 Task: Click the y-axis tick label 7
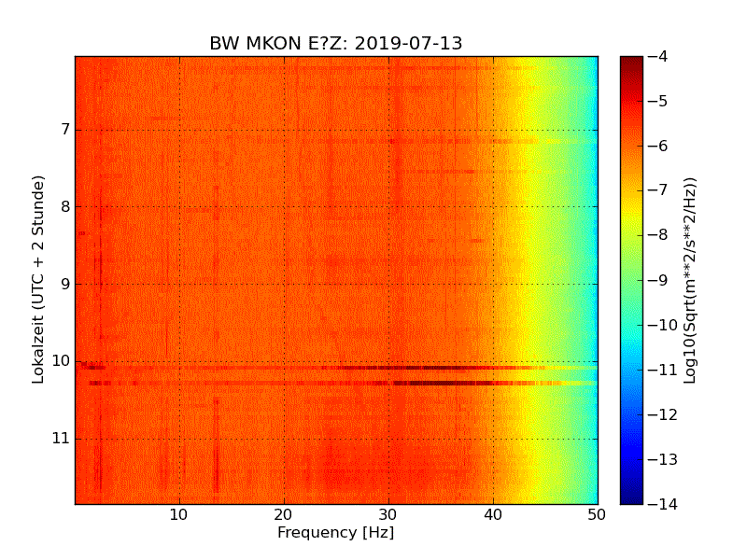[x=65, y=130]
